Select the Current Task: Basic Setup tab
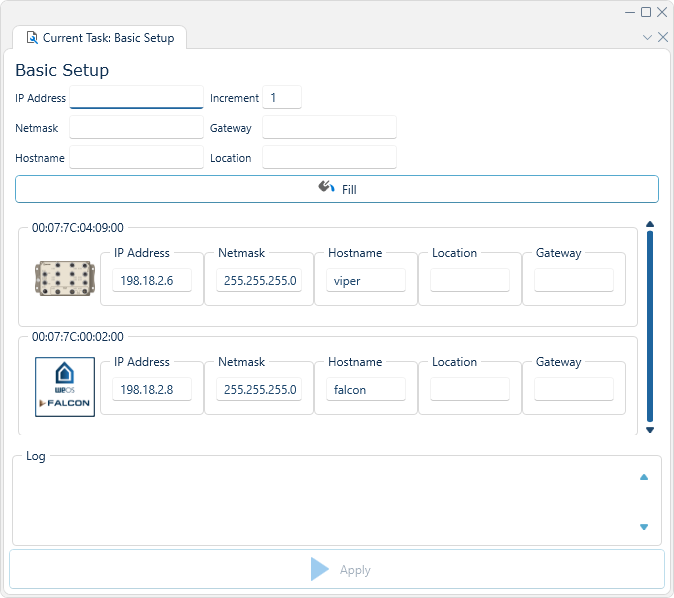674x598 pixels. (99, 38)
